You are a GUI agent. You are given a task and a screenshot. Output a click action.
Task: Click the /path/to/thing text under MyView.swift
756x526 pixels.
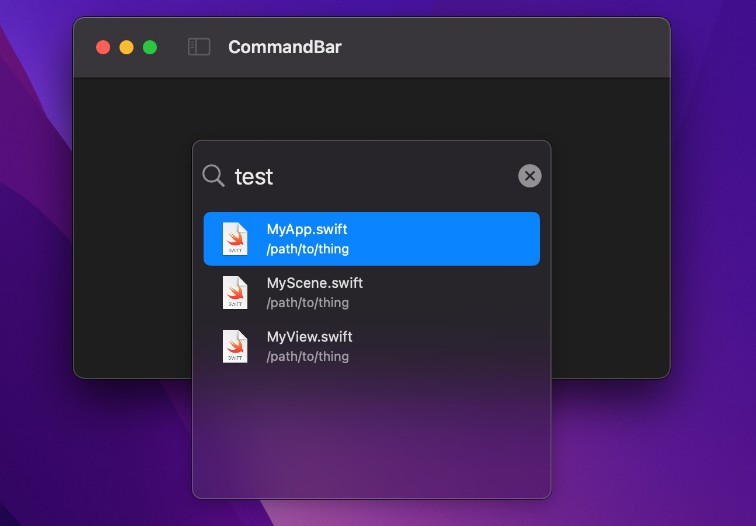pyautogui.click(x=307, y=357)
